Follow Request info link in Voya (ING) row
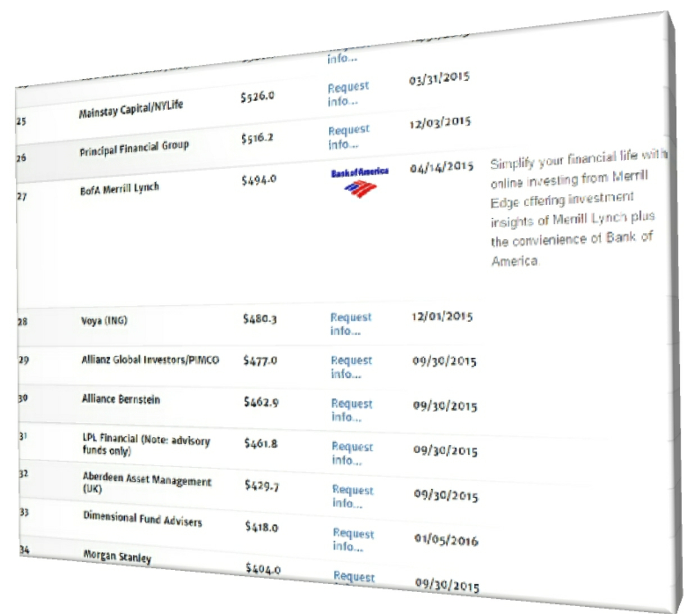Screen dimensions: 700x614 click(x=351, y=324)
